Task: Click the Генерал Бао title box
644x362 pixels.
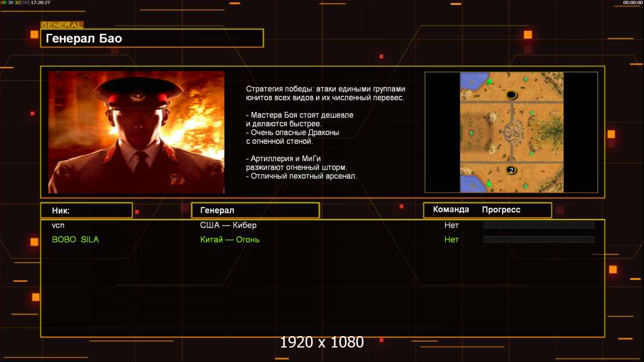Action: click(152, 38)
